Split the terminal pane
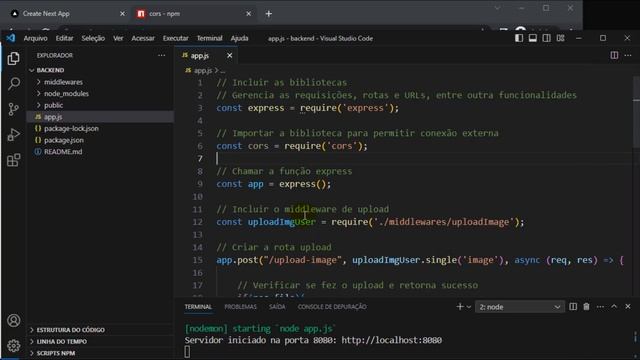Viewport: 640px width, 360px height. tap(573, 307)
